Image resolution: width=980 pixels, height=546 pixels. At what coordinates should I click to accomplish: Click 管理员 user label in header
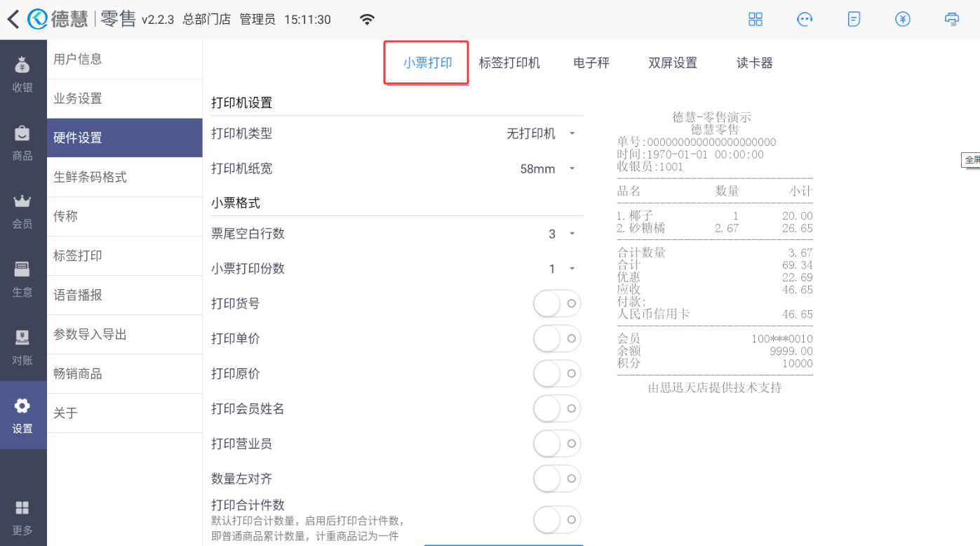(257, 20)
